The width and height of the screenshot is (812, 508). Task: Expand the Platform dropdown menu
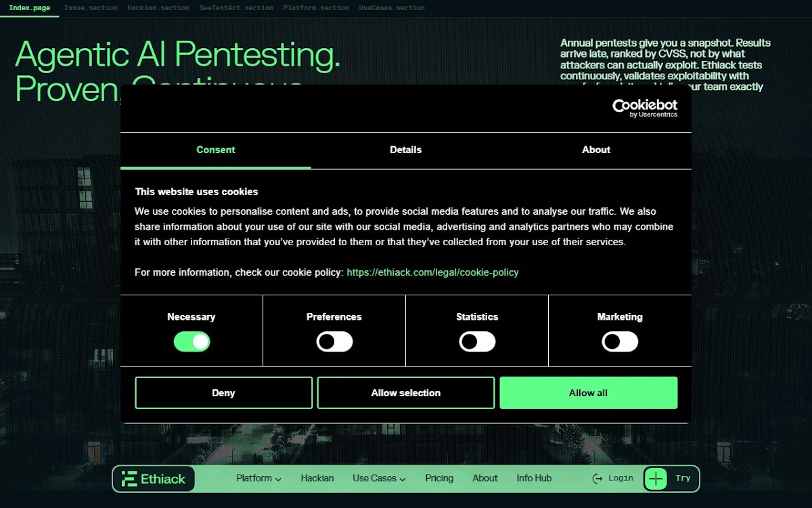click(258, 478)
